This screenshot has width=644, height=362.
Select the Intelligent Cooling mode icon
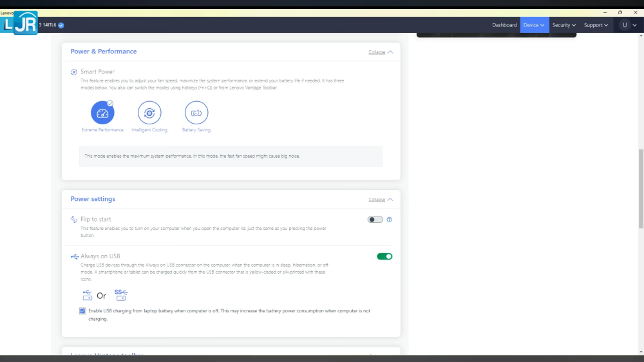pyautogui.click(x=149, y=113)
